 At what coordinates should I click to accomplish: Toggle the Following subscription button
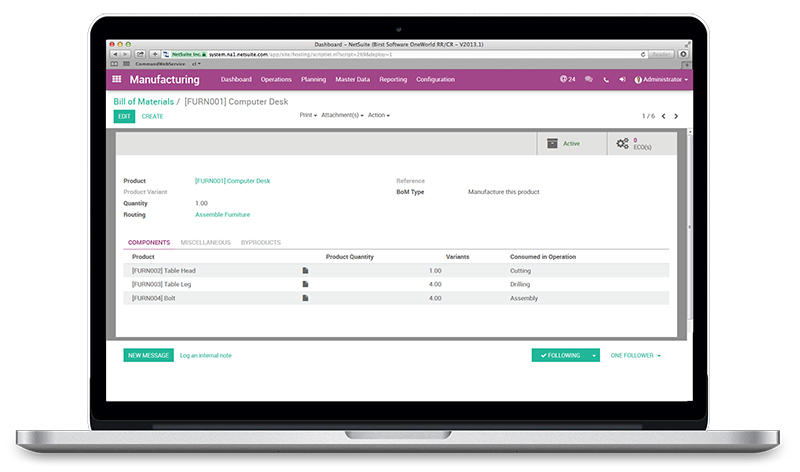click(559, 355)
